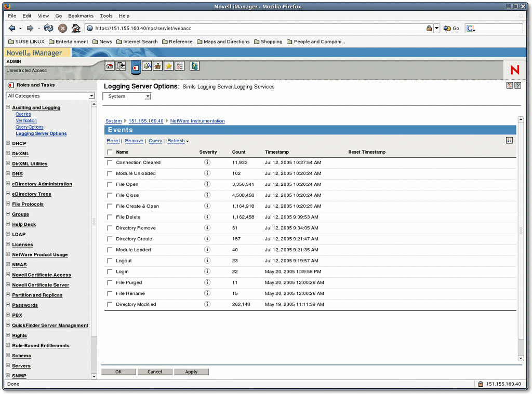The height and width of the screenshot is (394, 532).
Task: Click the Google search box
Action: 494,29
